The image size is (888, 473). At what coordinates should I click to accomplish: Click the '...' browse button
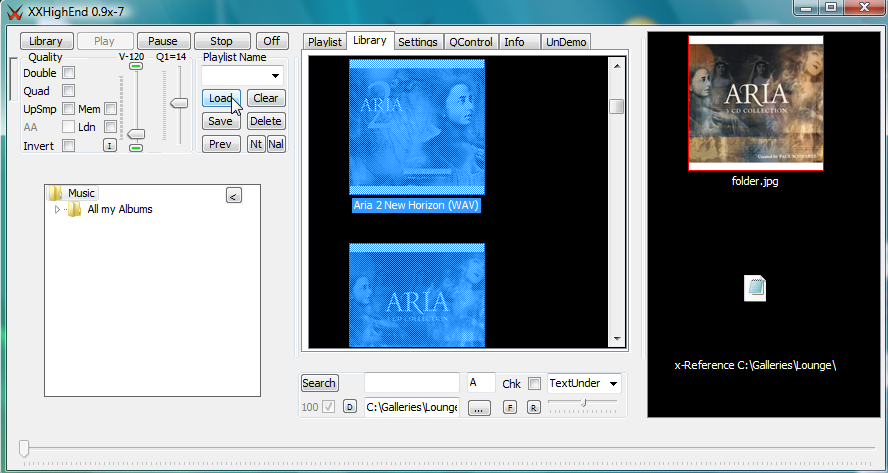point(479,407)
